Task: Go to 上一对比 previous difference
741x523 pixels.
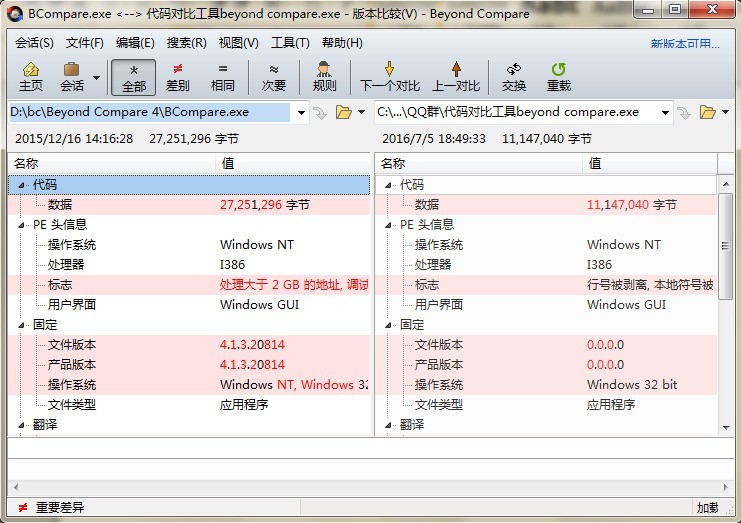Action: pos(456,77)
